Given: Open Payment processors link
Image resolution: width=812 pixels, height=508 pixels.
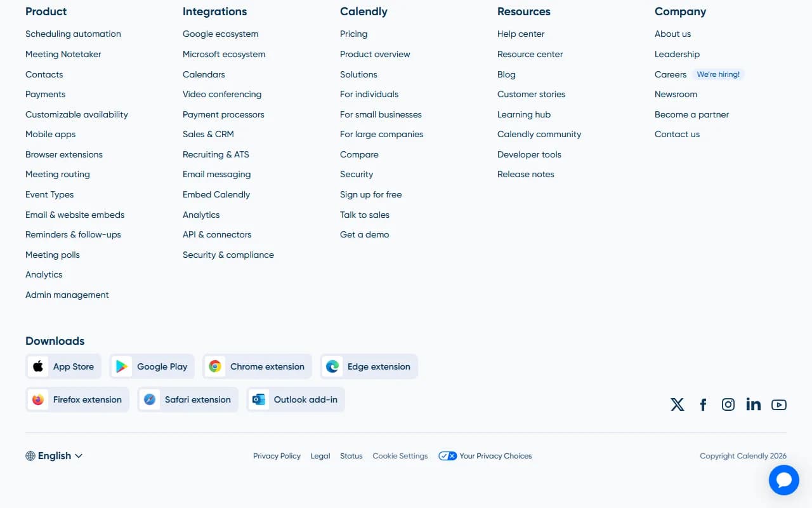Looking at the screenshot, I should click(223, 114).
